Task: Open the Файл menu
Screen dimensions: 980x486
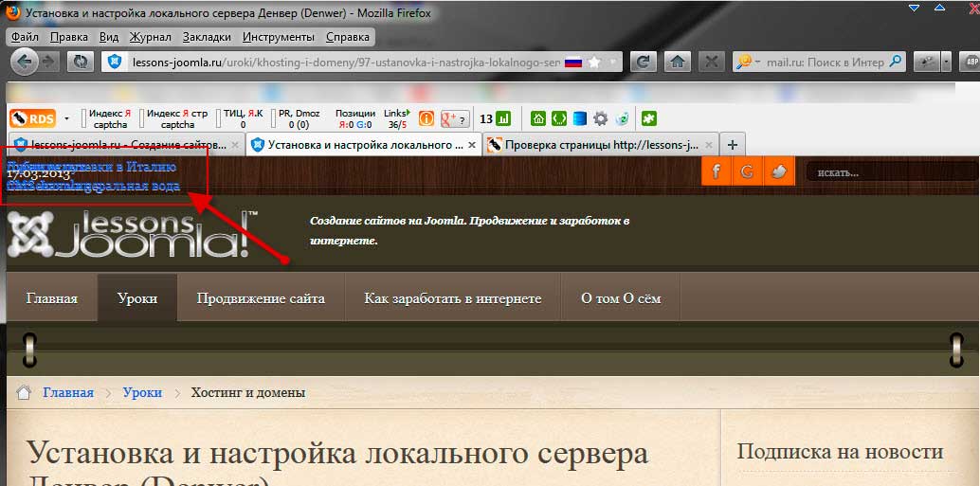Action: pyautogui.click(x=25, y=37)
